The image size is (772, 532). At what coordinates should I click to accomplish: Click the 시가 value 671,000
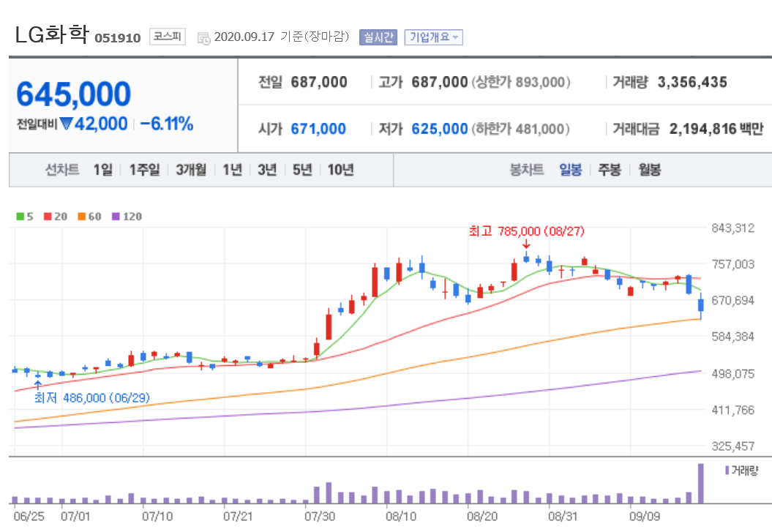(x=318, y=129)
